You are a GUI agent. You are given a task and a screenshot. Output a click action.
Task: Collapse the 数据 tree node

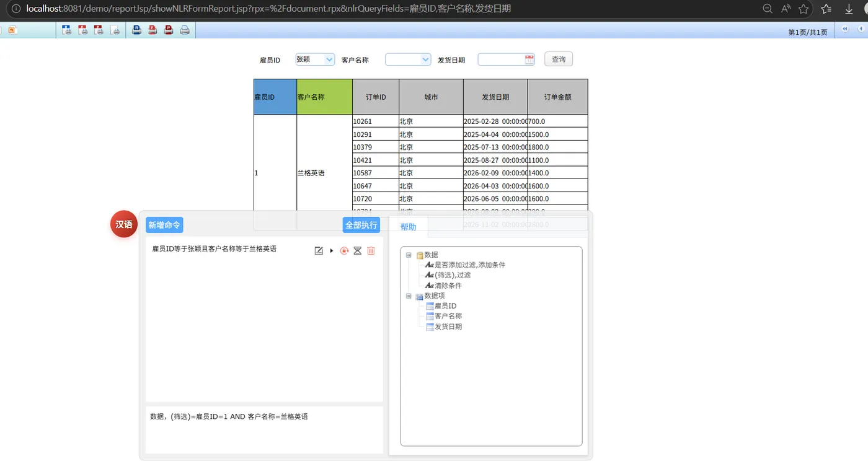pyautogui.click(x=409, y=255)
